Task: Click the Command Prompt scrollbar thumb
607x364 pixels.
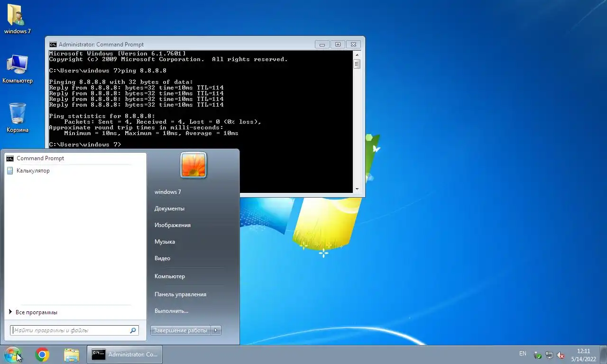Action: coord(357,64)
